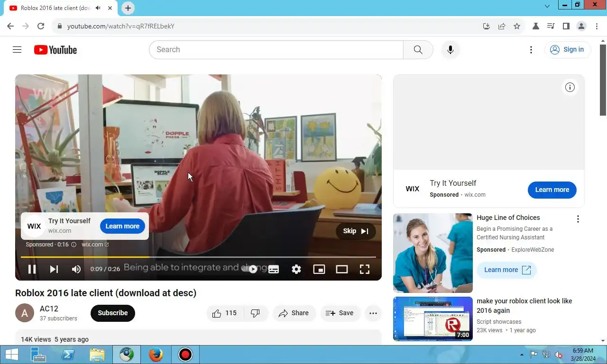The height and width of the screenshot is (364, 607).
Task: Open browser profile avatar
Action: (x=581, y=26)
